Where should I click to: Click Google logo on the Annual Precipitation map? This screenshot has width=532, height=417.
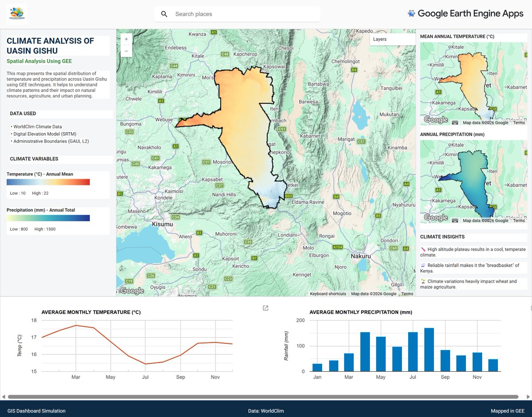[x=436, y=218]
